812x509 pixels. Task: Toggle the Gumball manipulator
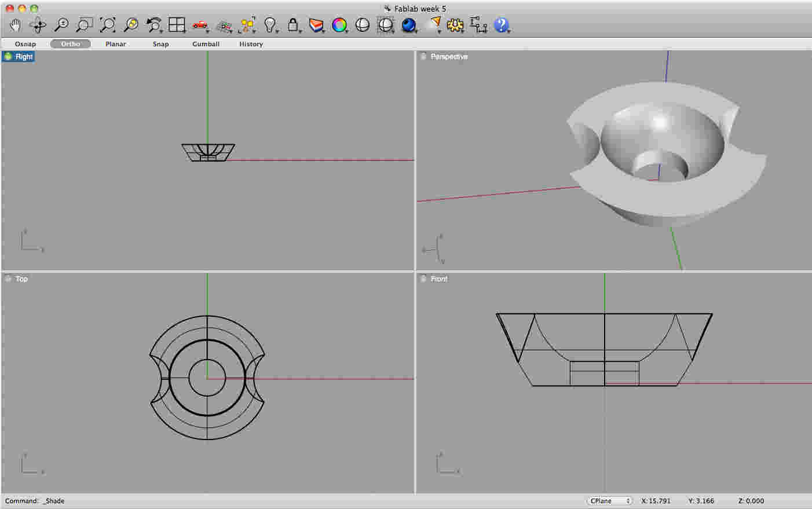click(206, 43)
